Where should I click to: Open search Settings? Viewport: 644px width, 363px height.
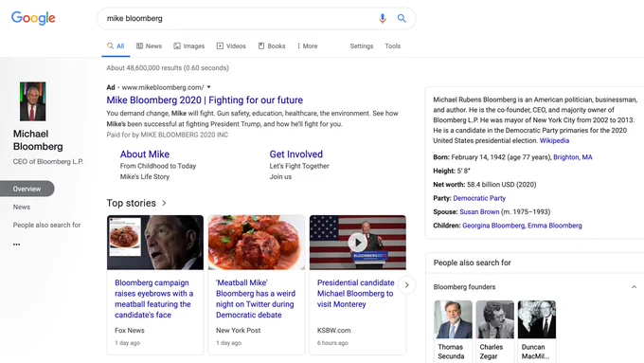click(362, 46)
